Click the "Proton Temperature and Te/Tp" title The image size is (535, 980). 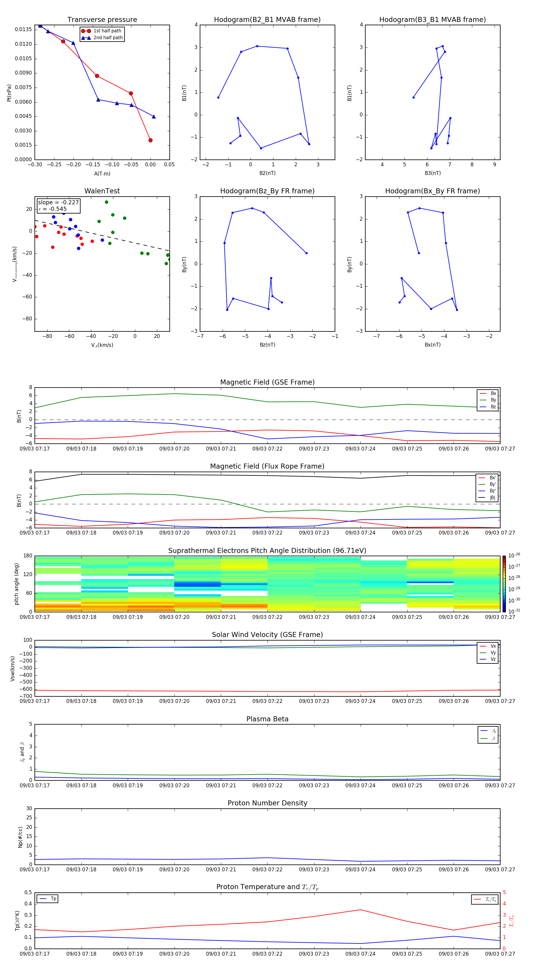(267, 887)
